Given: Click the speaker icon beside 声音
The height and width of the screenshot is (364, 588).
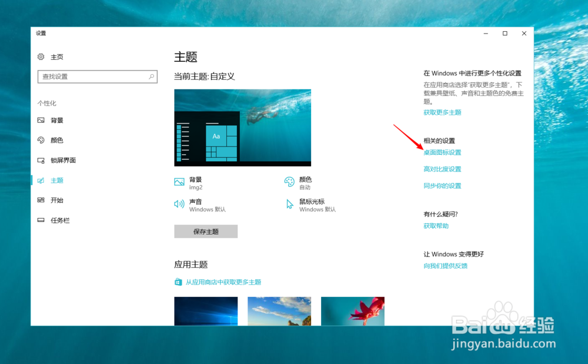Looking at the screenshot, I should pyautogui.click(x=179, y=204).
